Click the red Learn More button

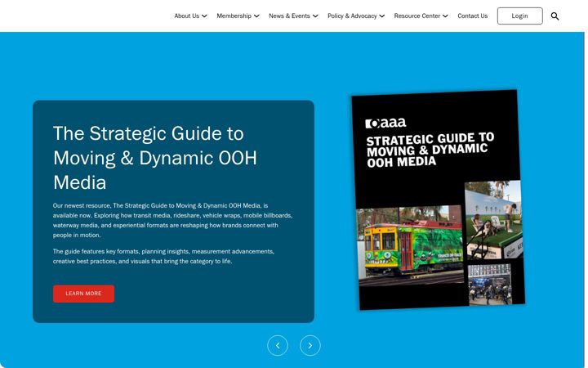coord(83,294)
